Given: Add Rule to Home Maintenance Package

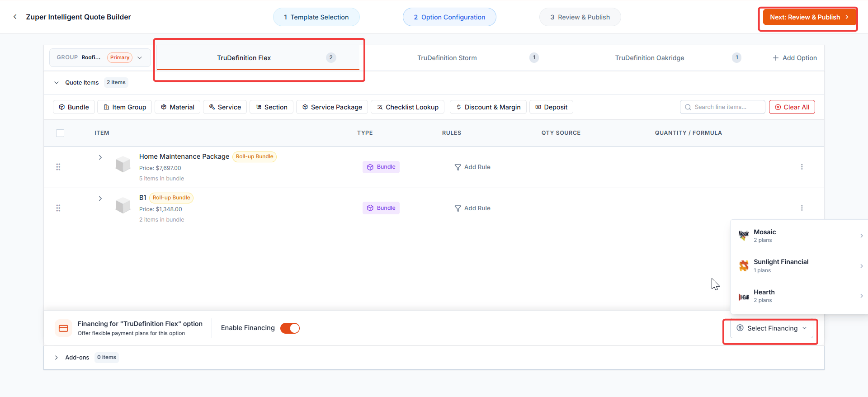Looking at the screenshot, I should [x=472, y=167].
